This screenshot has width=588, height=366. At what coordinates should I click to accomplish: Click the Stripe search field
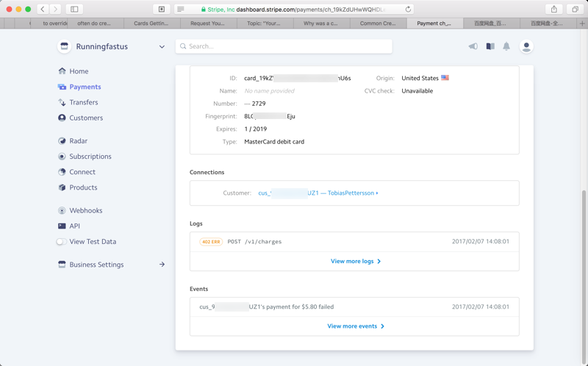click(284, 46)
